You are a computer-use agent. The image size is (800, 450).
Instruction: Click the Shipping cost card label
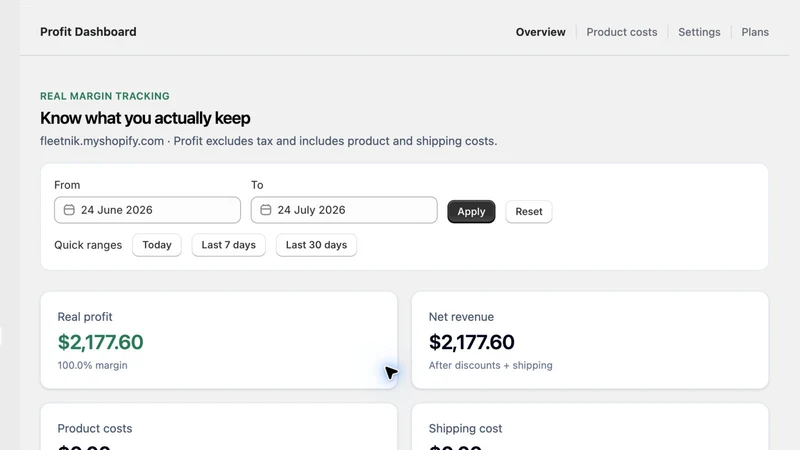click(x=465, y=429)
